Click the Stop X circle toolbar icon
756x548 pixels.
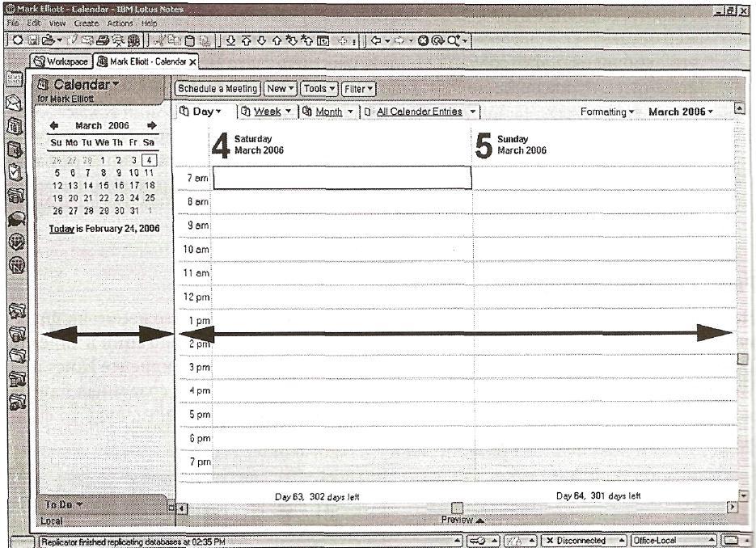click(423, 41)
